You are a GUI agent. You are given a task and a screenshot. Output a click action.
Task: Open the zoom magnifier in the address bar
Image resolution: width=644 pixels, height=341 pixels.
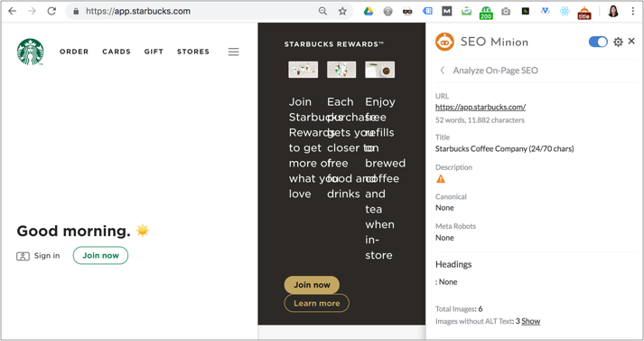point(322,11)
